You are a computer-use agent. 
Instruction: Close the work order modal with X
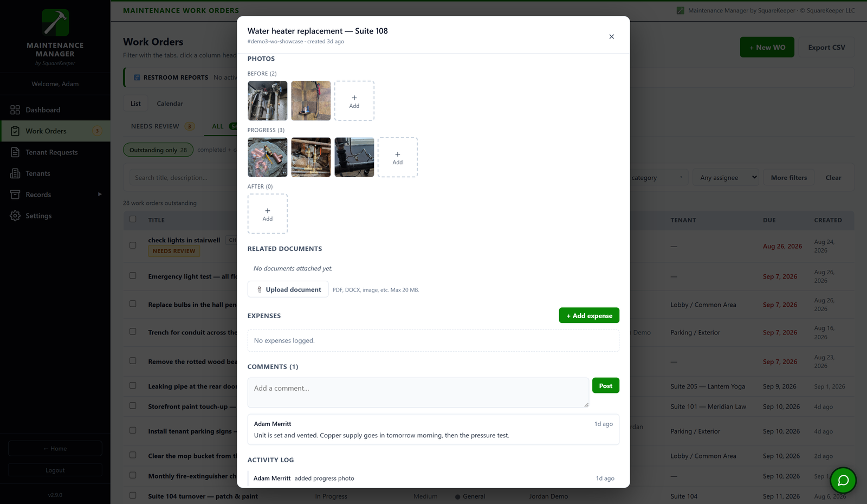coord(612,37)
